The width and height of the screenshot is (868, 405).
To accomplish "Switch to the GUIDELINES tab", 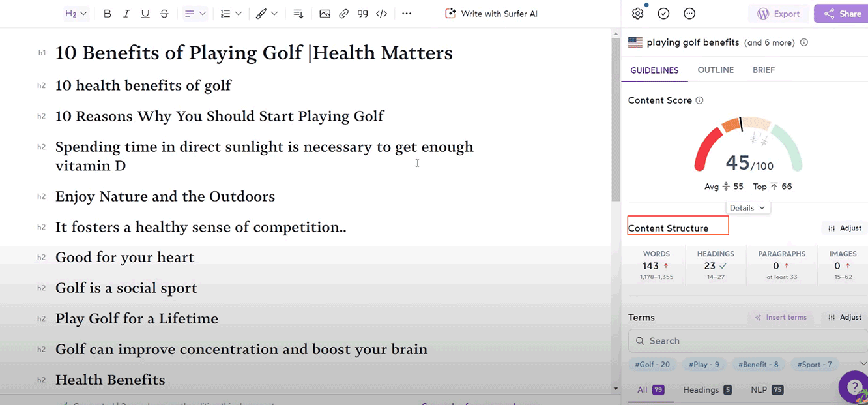I will [x=654, y=70].
